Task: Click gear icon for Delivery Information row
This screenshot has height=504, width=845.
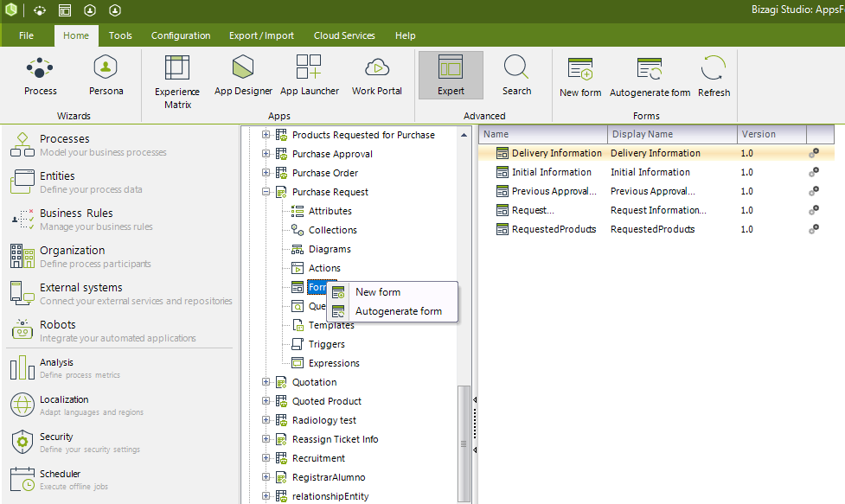Action: pos(814,153)
